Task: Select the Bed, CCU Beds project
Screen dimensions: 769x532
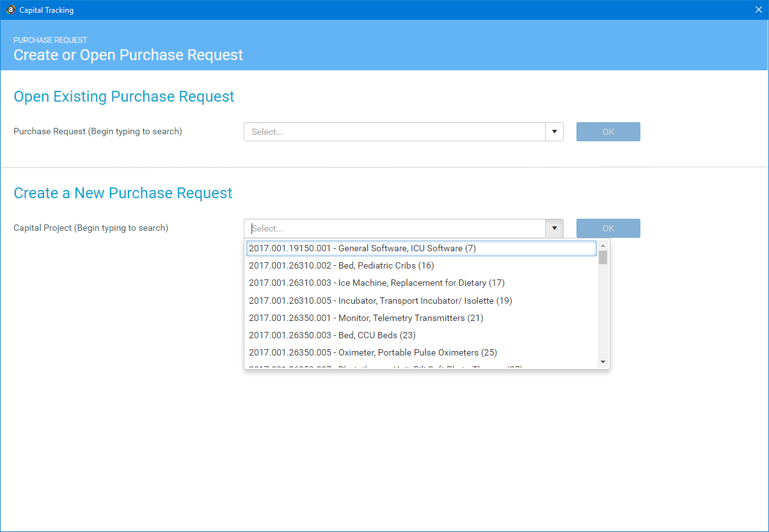Action: (x=331, y=335)
